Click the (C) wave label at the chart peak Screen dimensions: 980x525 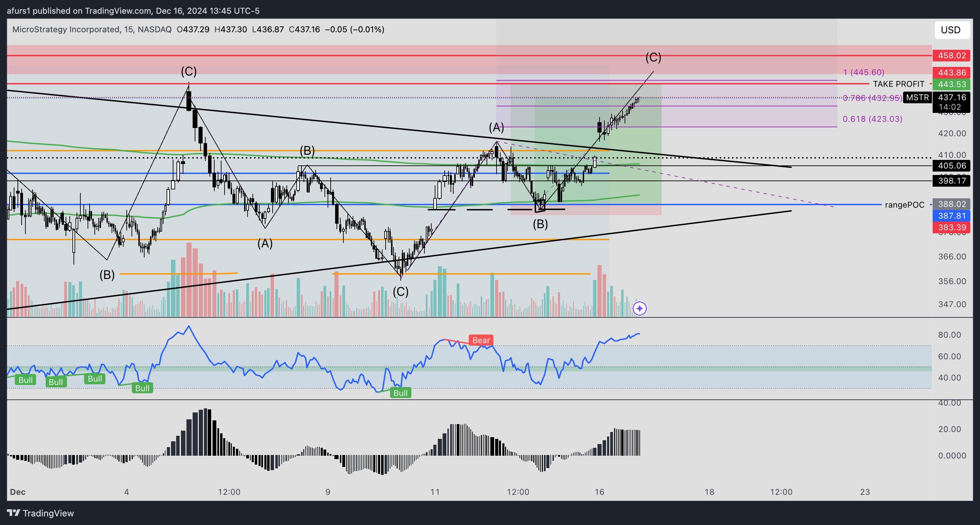189,71
